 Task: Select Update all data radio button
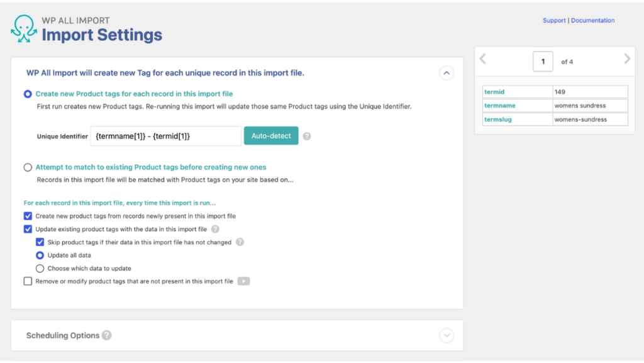point(40,255)
